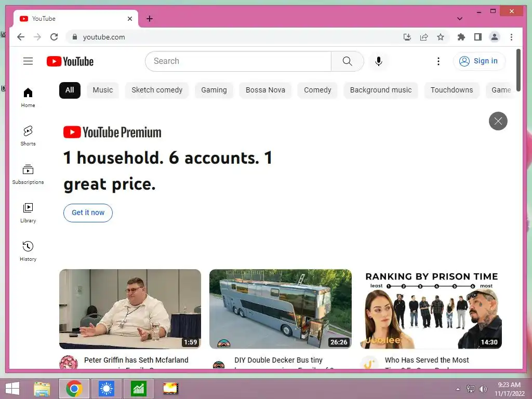Click the Sign in button

point(479,61)
